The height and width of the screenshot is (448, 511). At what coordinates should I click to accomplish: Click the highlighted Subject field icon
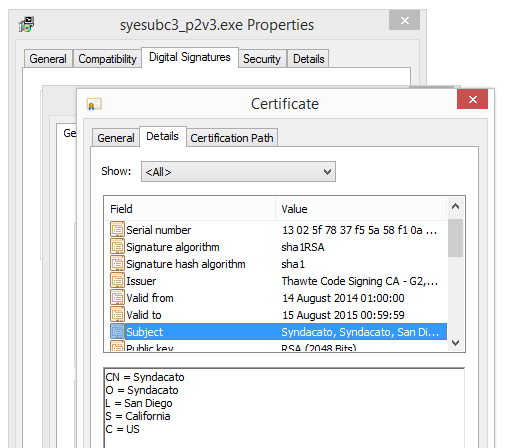[x=117, y=332]
